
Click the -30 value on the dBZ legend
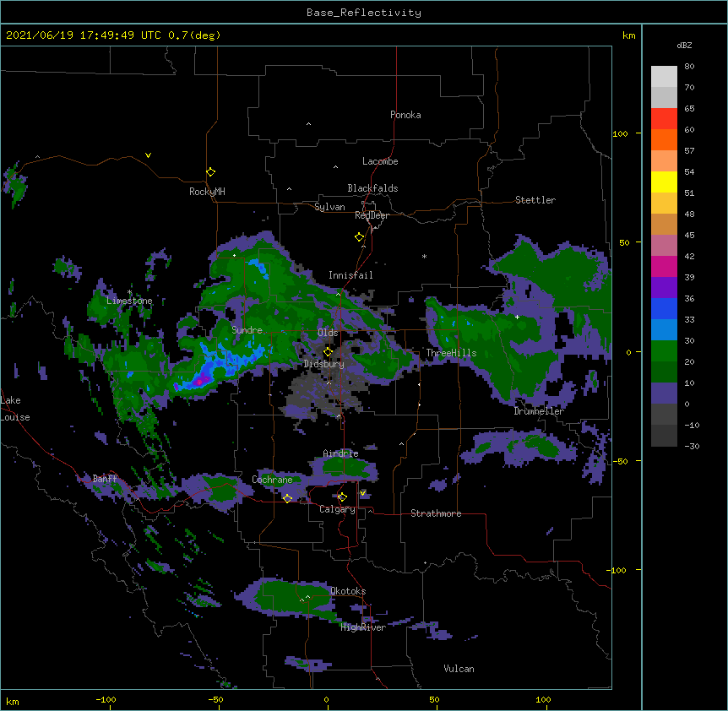[692, 446]
